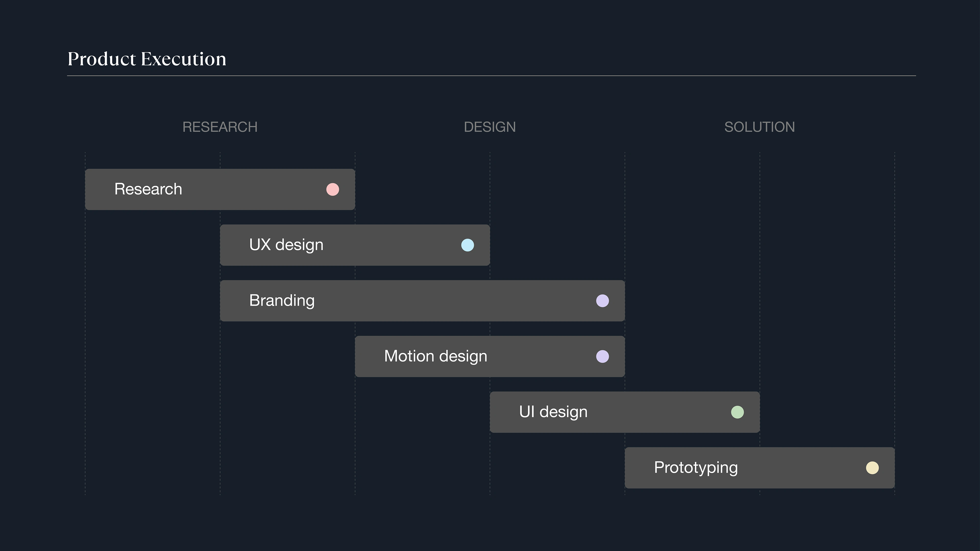
Task: Click the pink dot on Research bar
Action: click(x=333, y=189)
